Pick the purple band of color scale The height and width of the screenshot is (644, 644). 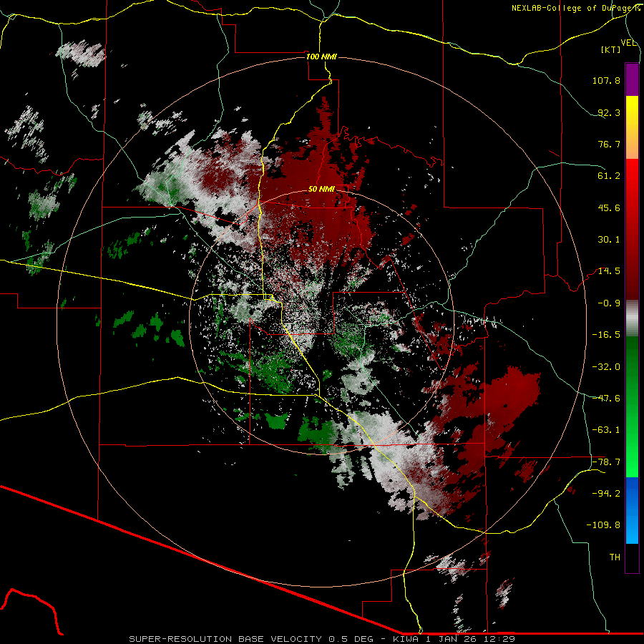(632, 79)
